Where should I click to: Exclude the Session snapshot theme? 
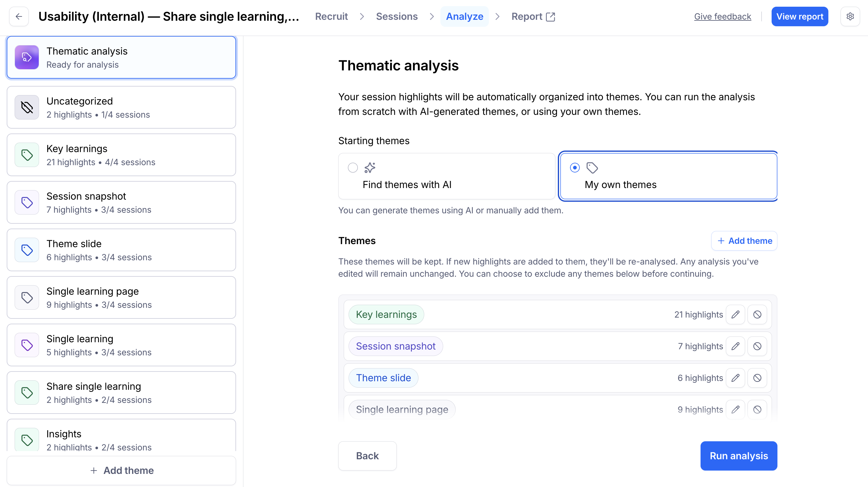(757, 346)
